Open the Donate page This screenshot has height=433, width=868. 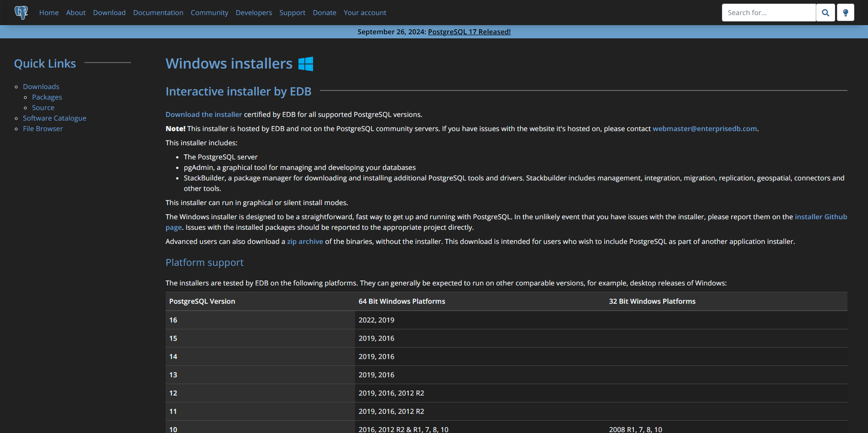point(324,13)
